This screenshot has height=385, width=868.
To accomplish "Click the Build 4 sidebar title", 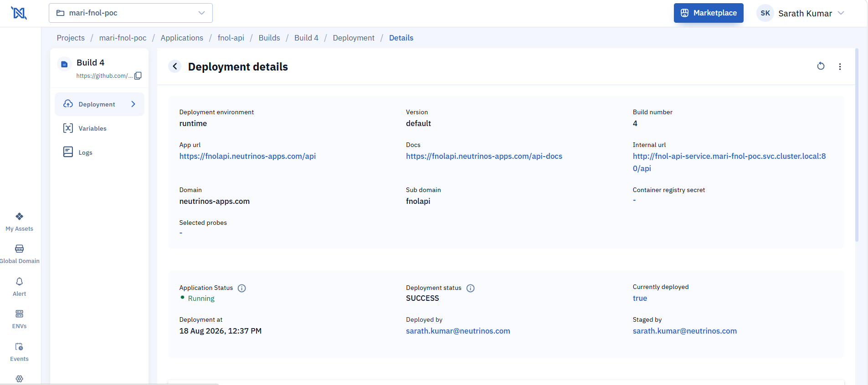I will pos(90,62).
